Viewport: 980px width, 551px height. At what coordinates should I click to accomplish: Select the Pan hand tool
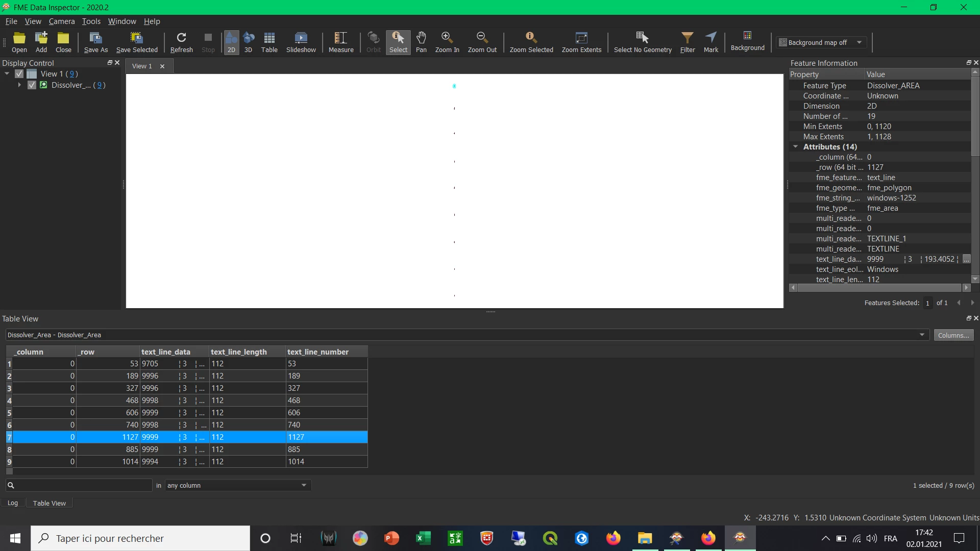point(421,41)
